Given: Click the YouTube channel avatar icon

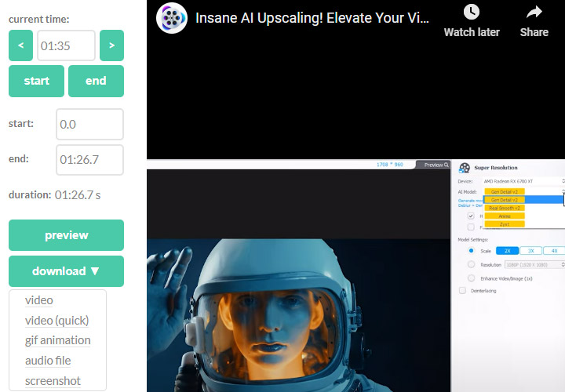Looking at the screenshot, I should [x=172, y=18].
